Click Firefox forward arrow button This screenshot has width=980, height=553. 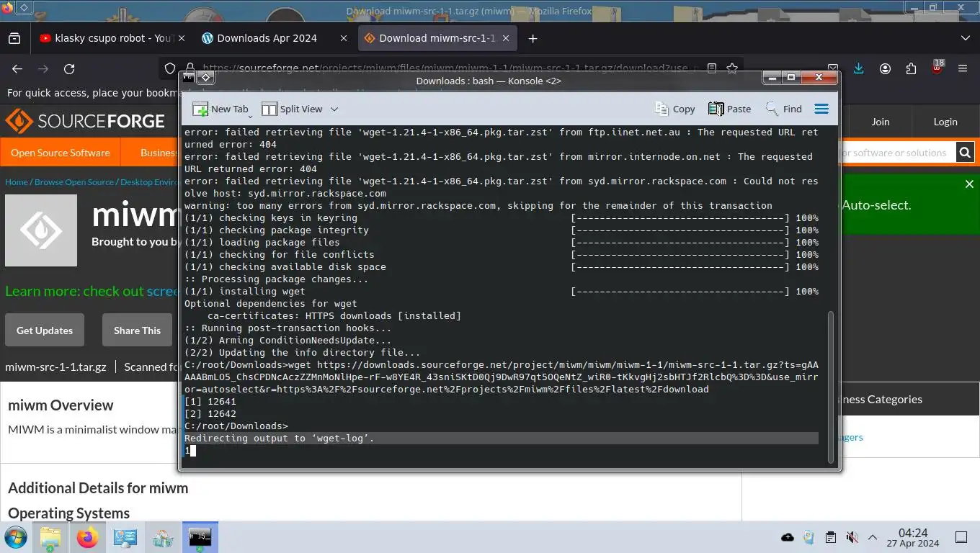coord(43,68)
